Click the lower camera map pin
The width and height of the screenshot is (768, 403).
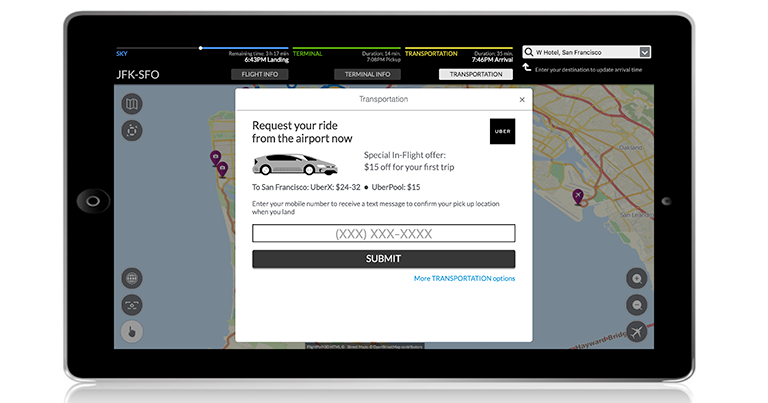click(222, 169)
